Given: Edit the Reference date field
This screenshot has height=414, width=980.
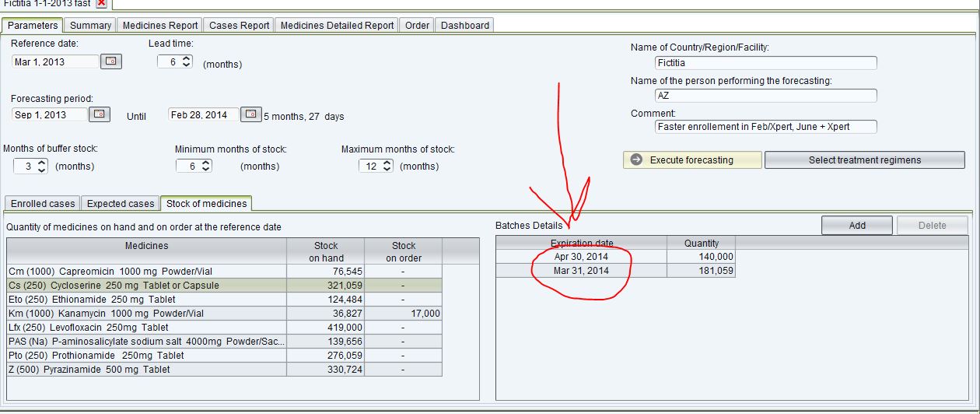Looking at the screenshot, I should (56, 61).
